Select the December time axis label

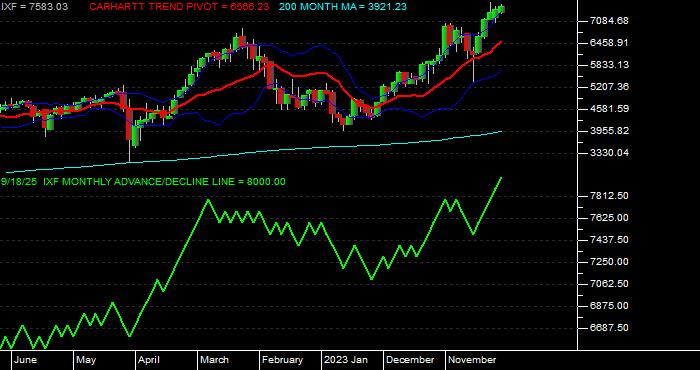(x=410, y=360)
